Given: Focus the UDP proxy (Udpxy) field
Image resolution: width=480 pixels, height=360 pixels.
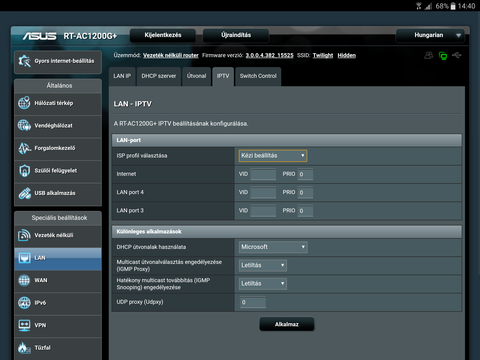Looking at the screenshot, I should 253,302.
